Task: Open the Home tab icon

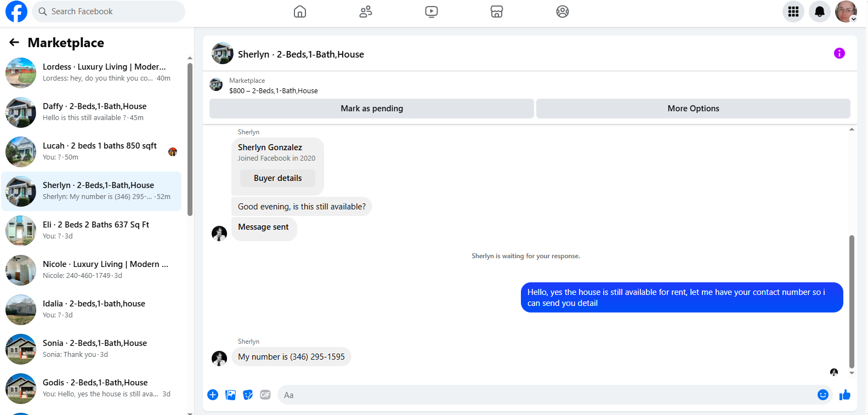Action: 300,12
